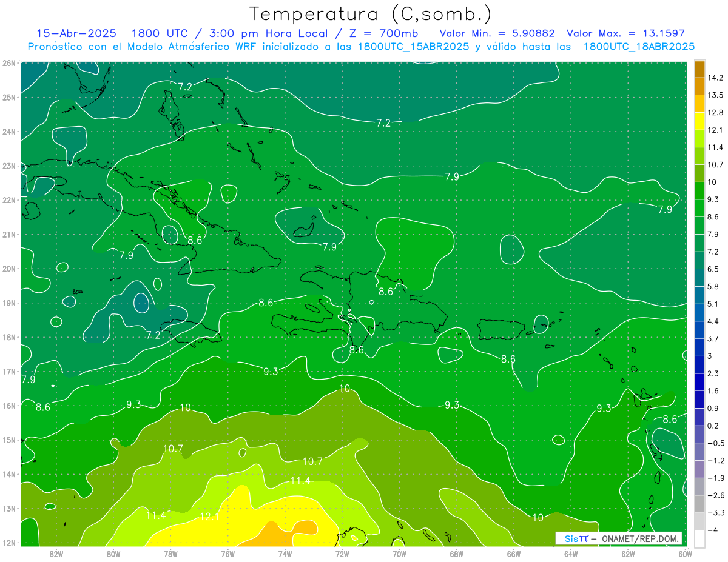Pick the yellow swatch between 12.1 and 12.8

[699, 121]
